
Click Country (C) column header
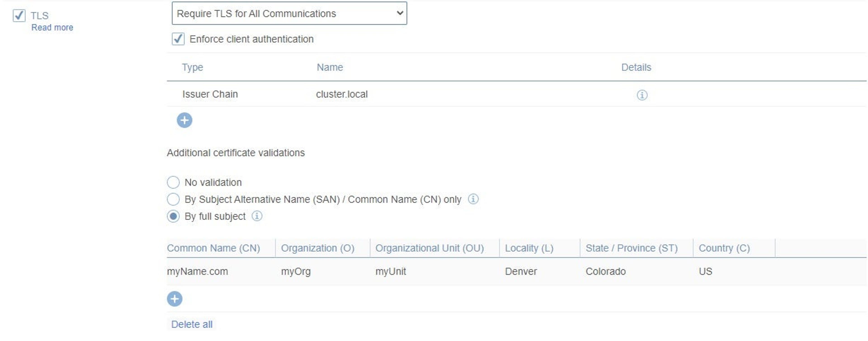click(x=724, y=248)
